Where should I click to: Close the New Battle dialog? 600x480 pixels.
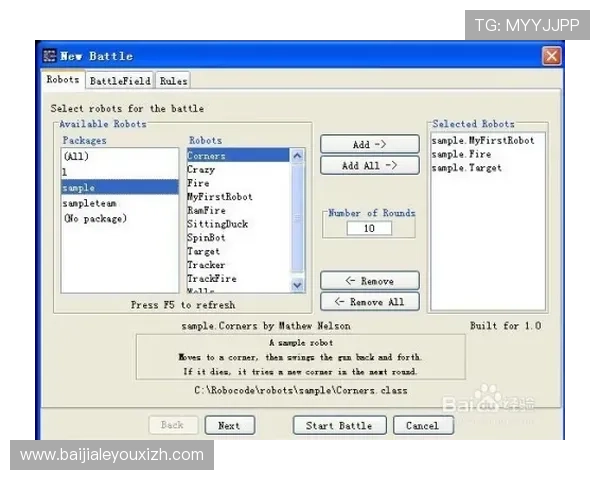[x=551, y=56]
